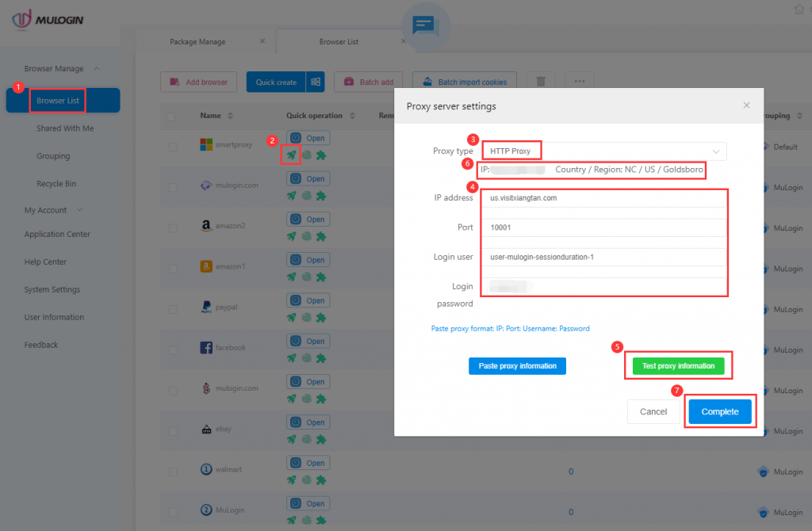812x531 pixels.
Task: Check the amazon2 row checkbox
Action: coord(172,227)
